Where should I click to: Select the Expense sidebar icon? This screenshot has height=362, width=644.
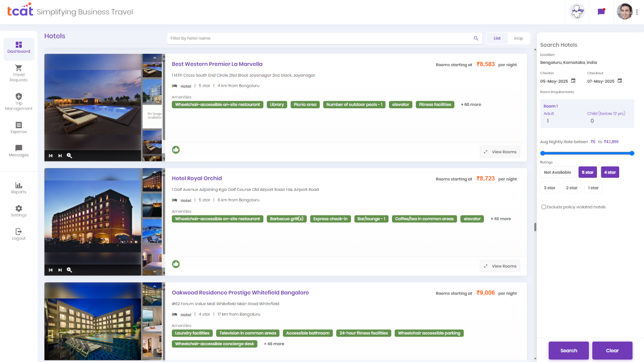click(18, 126)
